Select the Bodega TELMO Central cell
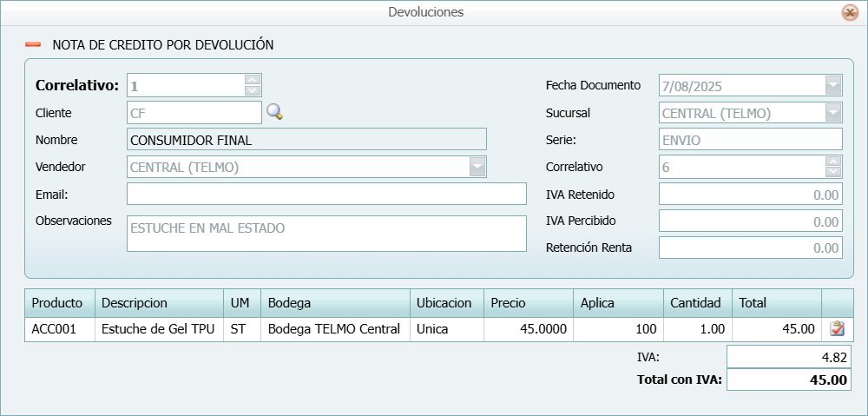The height and width of the screenshot is (416, 868). (335, 330)
